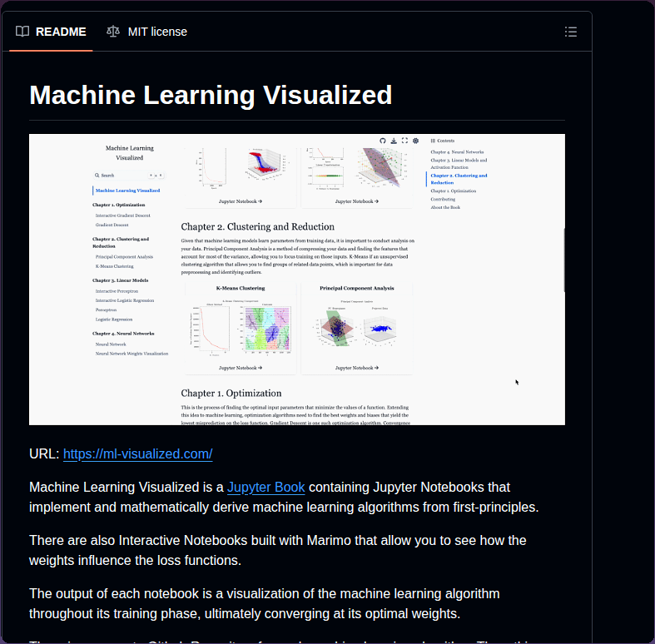Click the paragraph mentioning Marimo interactive notebooks

click(278, 551)
